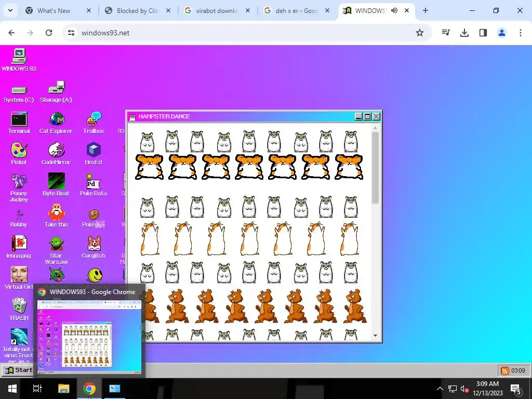Viewport: 532px width, 399px height.
Task: Click the Windows93 Start button
Action: 19,370
